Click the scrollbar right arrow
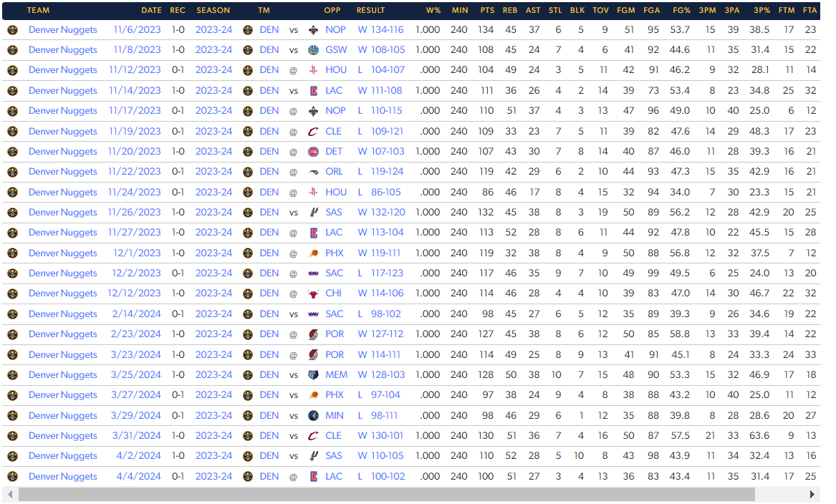836x504 pixels. tap(812, 495)
